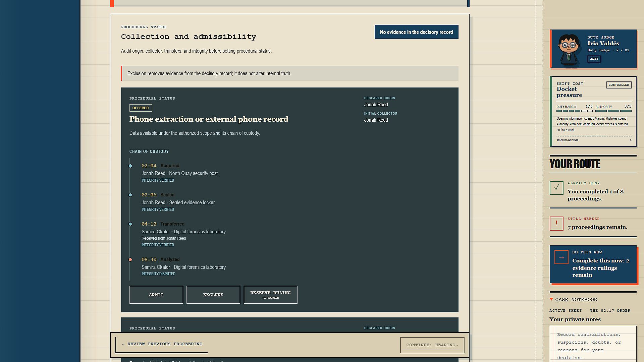644x362 pixels.
Task: Select the 02:04 Acquired custody marker dot
Action: click(x=130, y=166)
